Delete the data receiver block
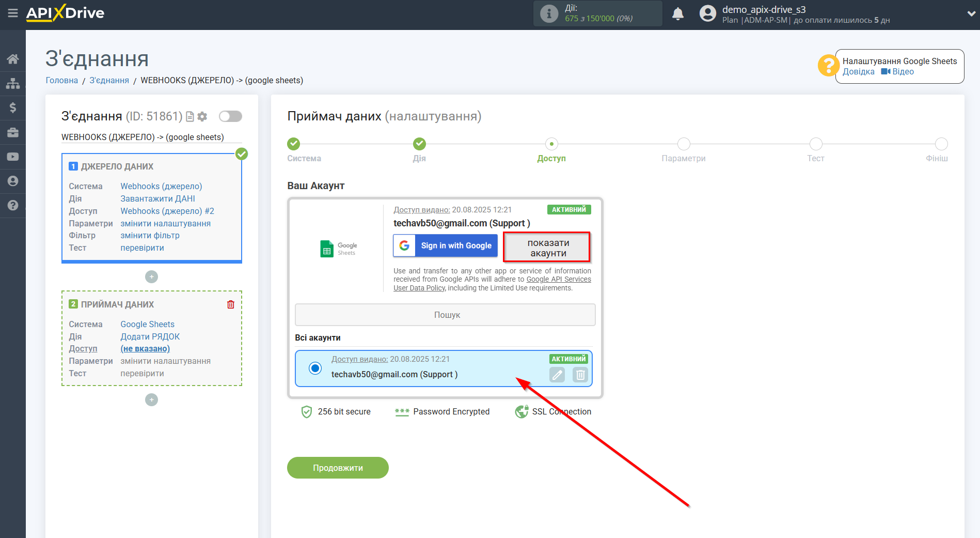Viewport: 980px width, 538px height. pyautogui.click(x=231, y=304)
